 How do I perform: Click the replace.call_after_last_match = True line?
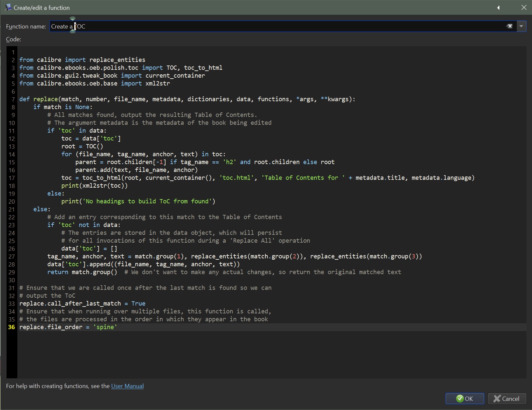[x=82, y=304]
